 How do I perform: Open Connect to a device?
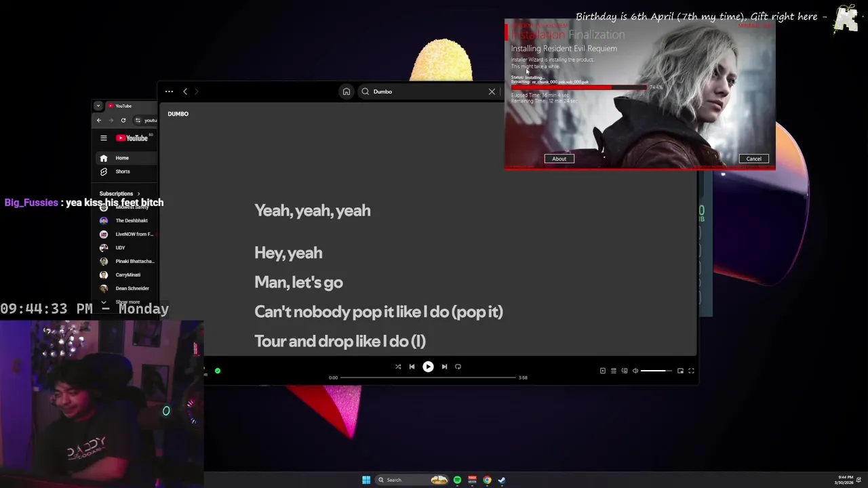click(x=625, y=371)
